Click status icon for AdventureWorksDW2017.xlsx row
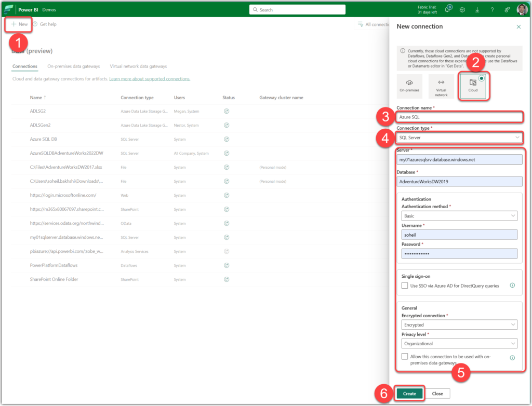 pyautogui.click(x=227, y=167)
